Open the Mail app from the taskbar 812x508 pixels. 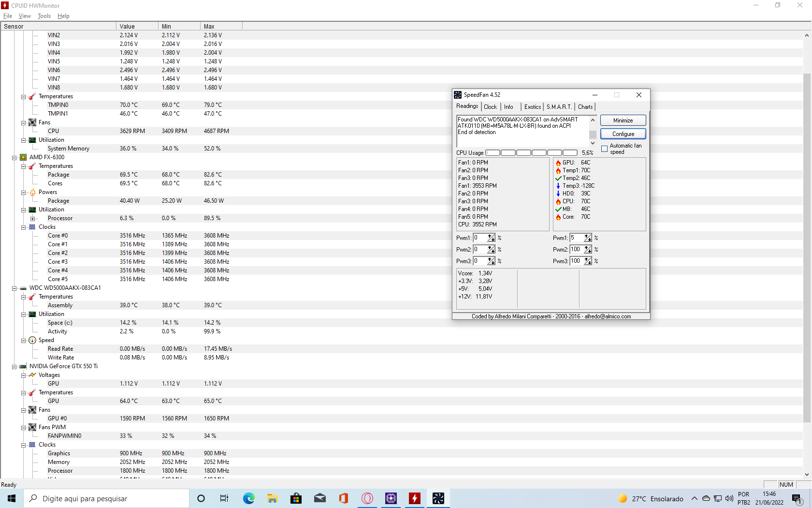click(x=319, y=498)
